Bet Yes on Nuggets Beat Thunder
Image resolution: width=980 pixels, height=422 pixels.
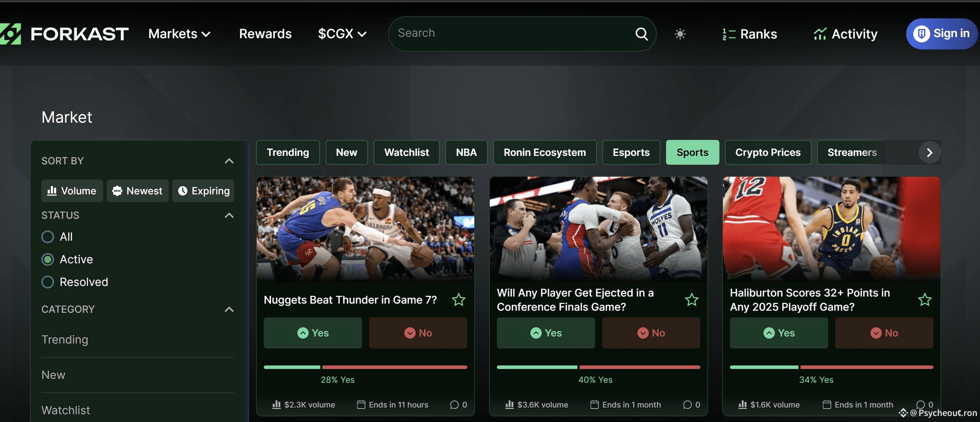pyautogui.click(x=313, y=333)
